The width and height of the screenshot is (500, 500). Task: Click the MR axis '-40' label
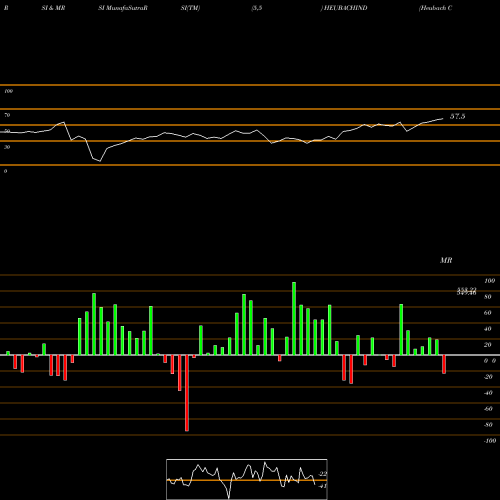488,393
